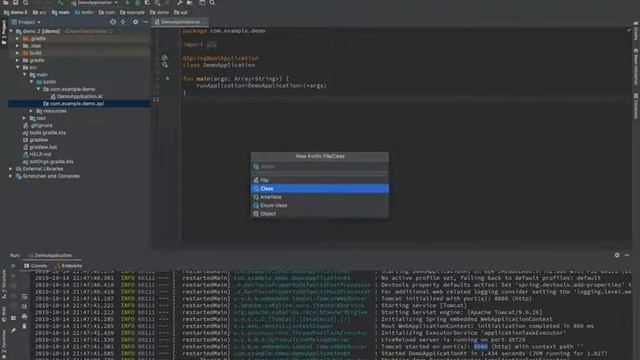This screenshot has width=640, height=360.
Task: Click the wrench Settings icon in toolbar
Action: tap(180, 2)
